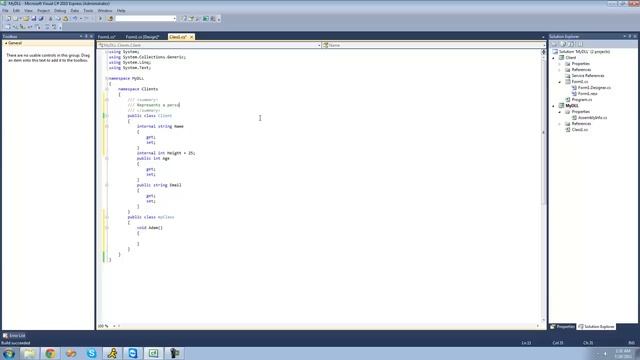640x360 pixels.
Task: Collapse the namespace Clients code region
Action: coord(107,89)
